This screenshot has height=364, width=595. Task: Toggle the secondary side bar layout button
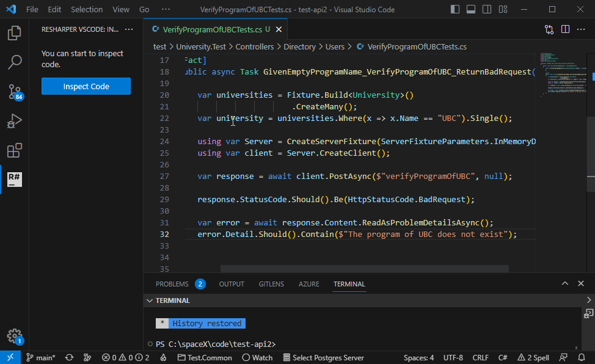pos(487,10)
